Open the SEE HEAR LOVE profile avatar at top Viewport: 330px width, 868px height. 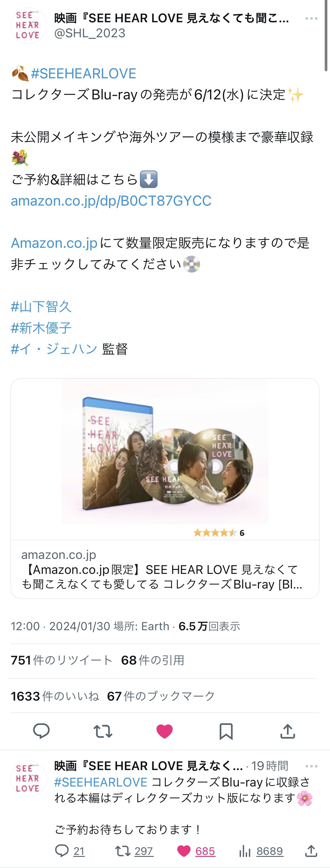click(x=28, y=26)
